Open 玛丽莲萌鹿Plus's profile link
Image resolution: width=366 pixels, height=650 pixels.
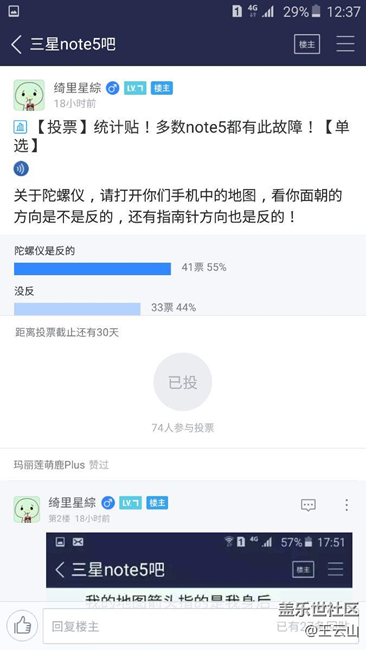click(x=49, y=465)
